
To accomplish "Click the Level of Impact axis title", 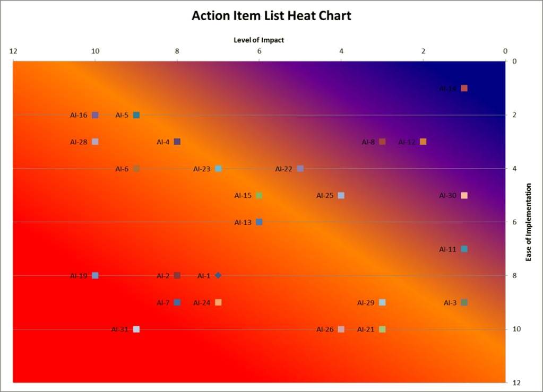I will click(258, 40).
